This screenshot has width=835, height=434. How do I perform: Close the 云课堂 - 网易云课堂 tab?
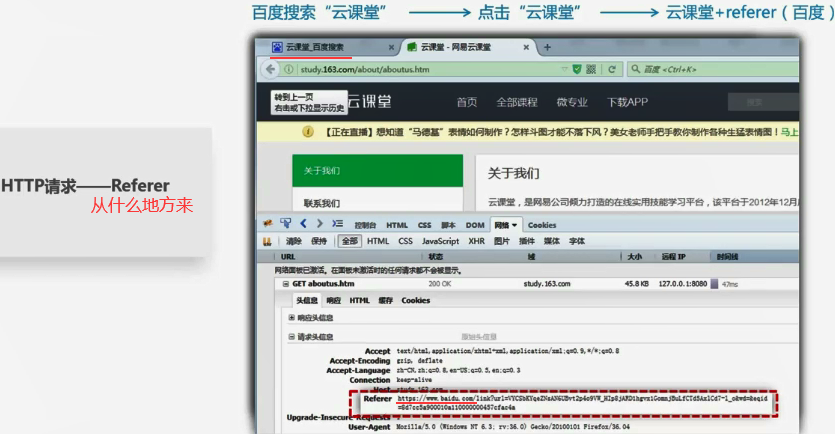pyautogui.click(x=526, y=47)
